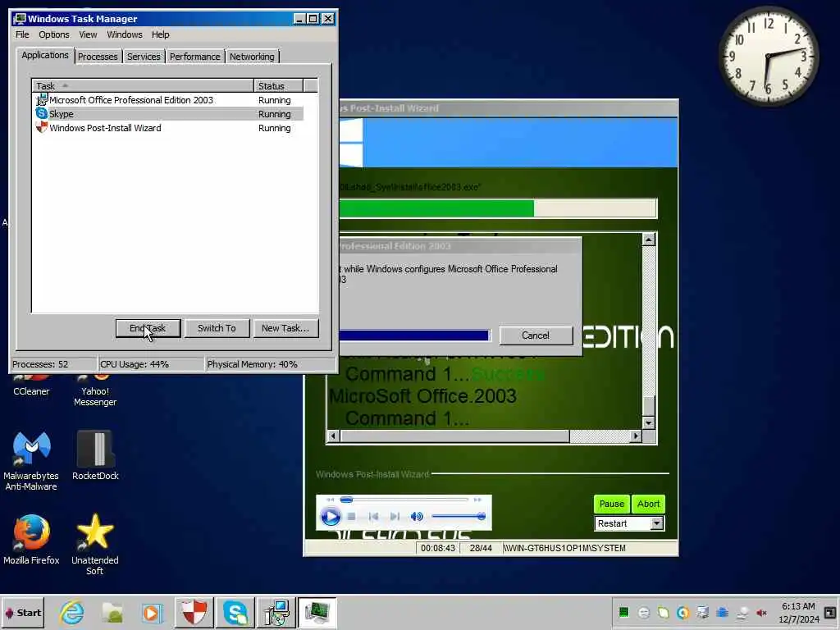Click the rewind arrows on the seek bar
This screenshot has width=840, height=630.
coord(330,500)
